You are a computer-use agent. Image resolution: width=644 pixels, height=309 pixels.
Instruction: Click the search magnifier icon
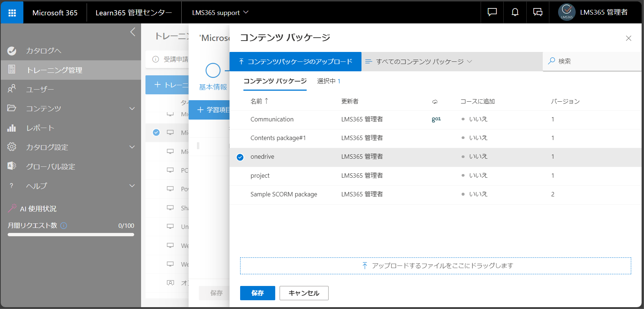coord(552,61)
